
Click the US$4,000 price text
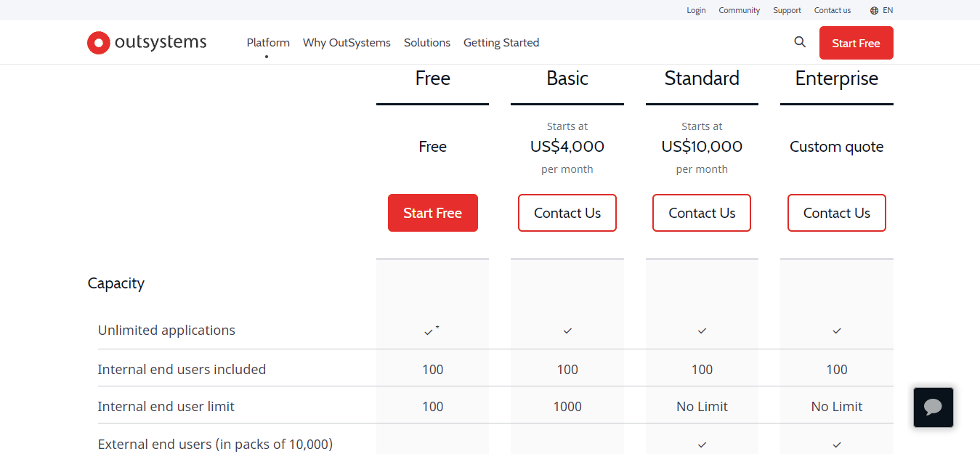(x=567, y=147)
